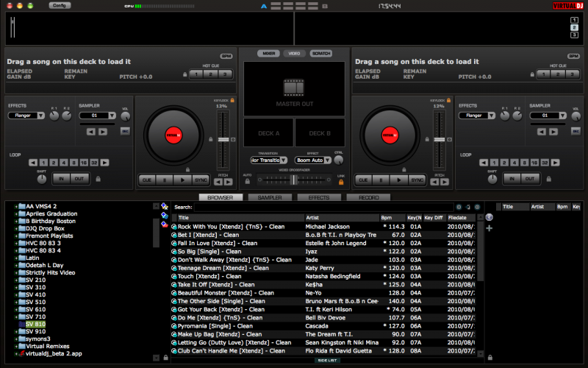Select waveform zoom level 1
The width and height of the screenshot is (588, 368).
574,20
